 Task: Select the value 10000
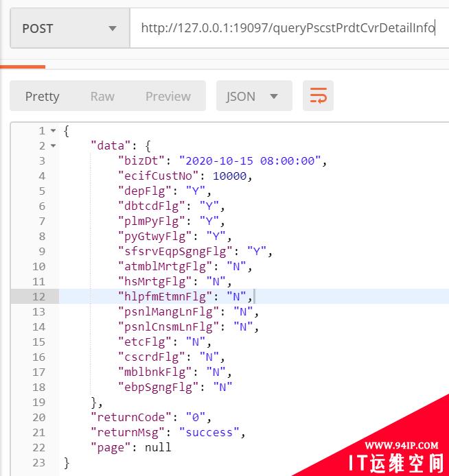(229, 176)
